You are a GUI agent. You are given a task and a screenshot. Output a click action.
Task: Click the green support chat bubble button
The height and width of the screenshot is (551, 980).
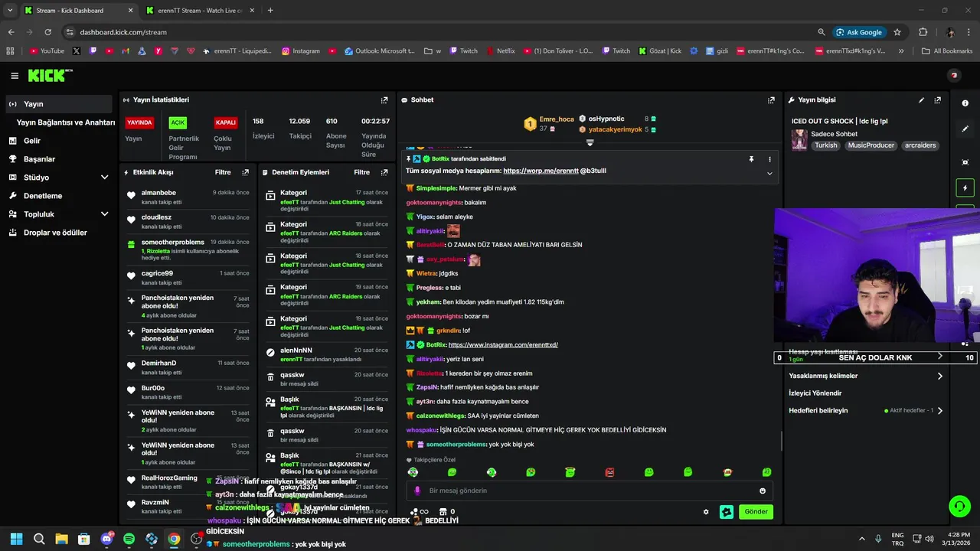pyautogui.click(x=959, y=506)
